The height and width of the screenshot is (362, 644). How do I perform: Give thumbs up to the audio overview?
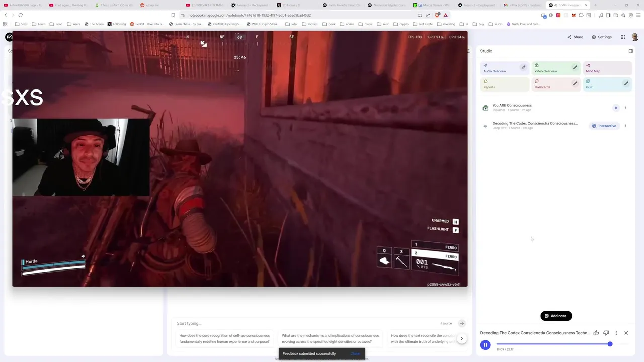pos(596,333)
